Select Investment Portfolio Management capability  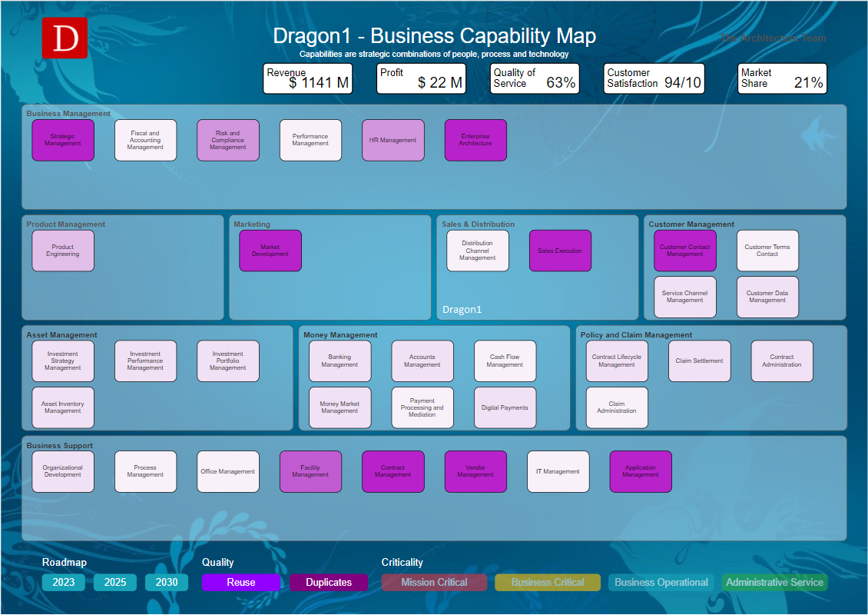point(228,361)
